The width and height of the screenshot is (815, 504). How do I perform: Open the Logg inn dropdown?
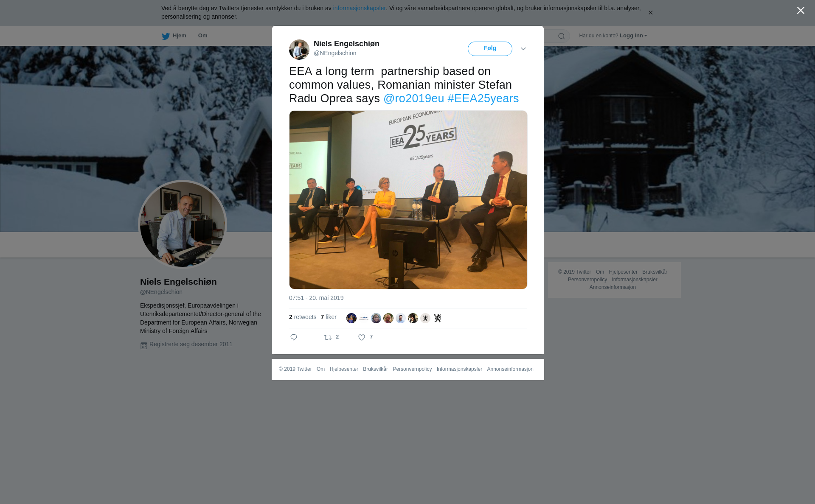tap(633, 36)
